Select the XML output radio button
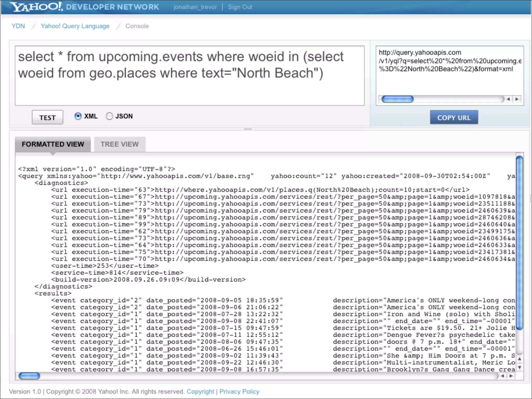The width and height of the screenshot is (532, 399). point(78,116)
